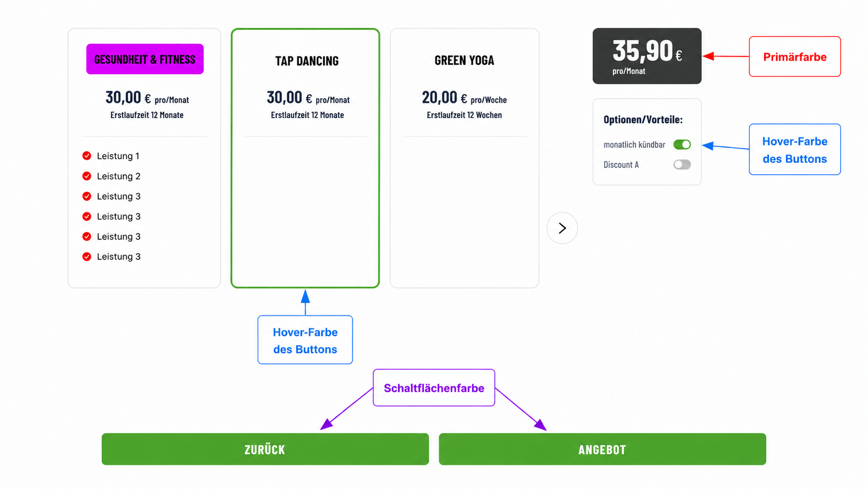Screen dimensions: 868x489
Task: Click the purple arrow pointing to ZURÜCK button
Action: 347,409
